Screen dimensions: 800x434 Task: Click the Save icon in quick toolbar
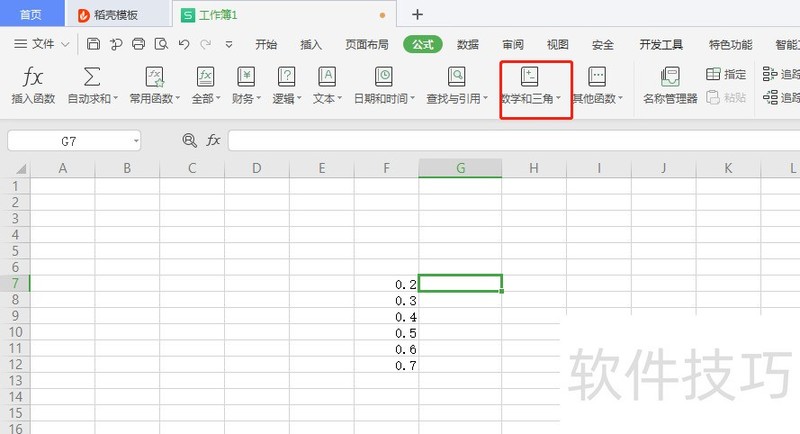click(x=93, y=44)
